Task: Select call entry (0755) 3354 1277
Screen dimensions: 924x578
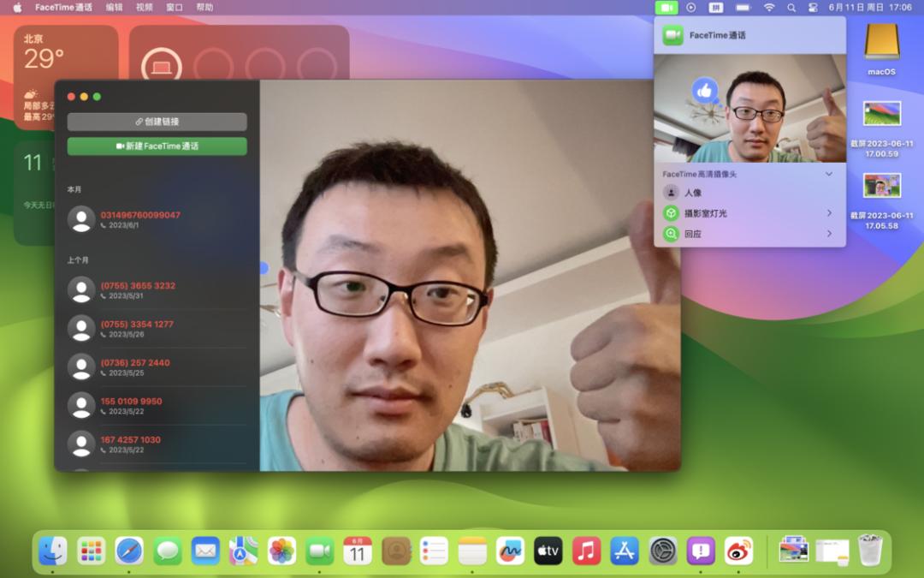Action: click(x=157, y=329)
